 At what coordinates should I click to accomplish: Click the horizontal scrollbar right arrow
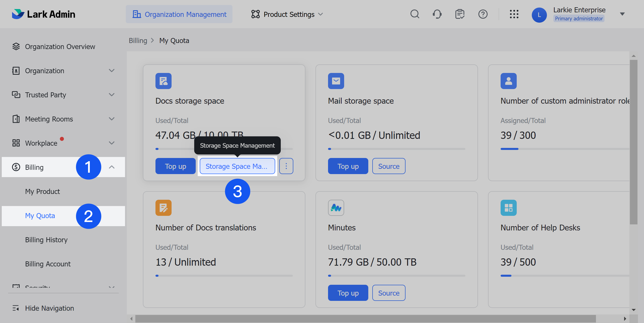click(625, 319)
